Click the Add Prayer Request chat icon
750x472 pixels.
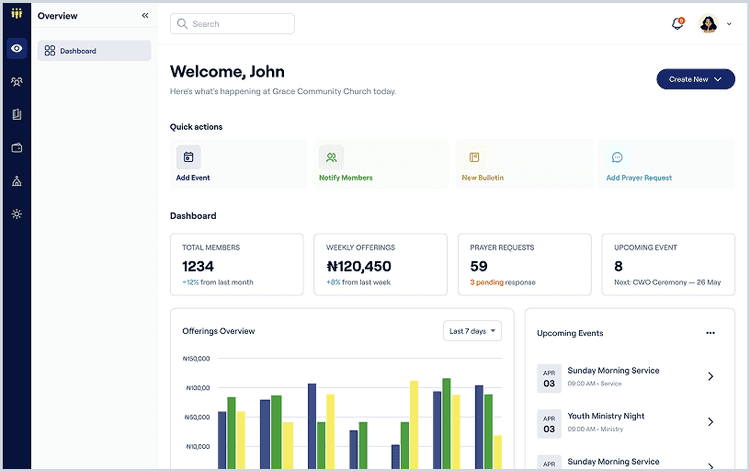(618, 157)
